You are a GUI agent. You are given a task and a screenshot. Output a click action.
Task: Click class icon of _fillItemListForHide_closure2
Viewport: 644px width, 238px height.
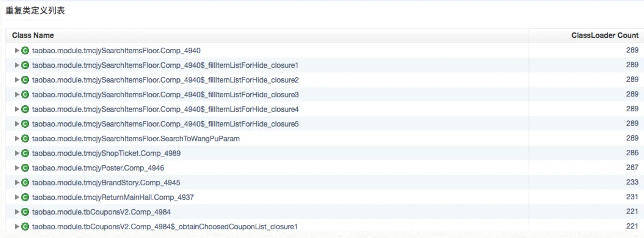(x=25, y=80)
